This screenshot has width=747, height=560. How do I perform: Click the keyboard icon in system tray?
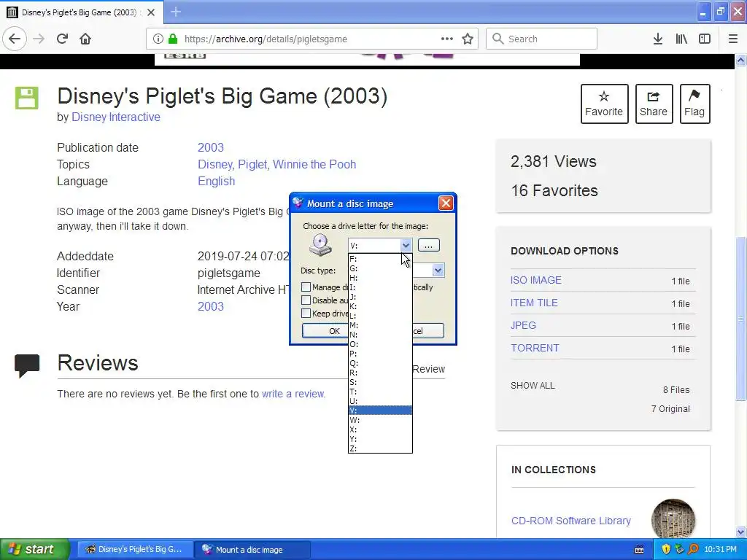tap(639, 550)
